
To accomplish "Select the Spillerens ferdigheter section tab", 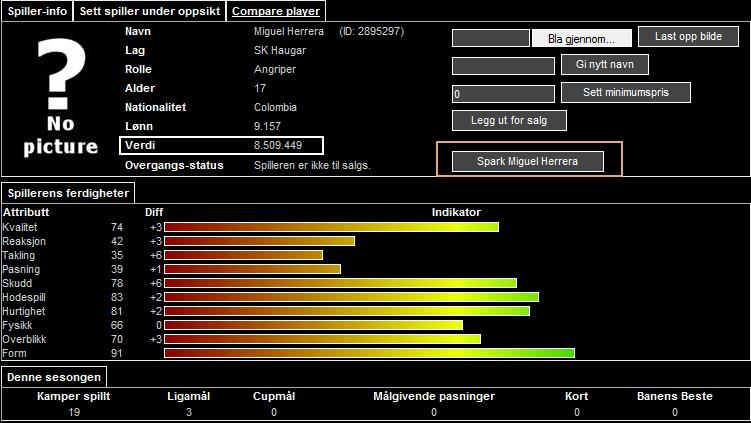I will point(67,193).
